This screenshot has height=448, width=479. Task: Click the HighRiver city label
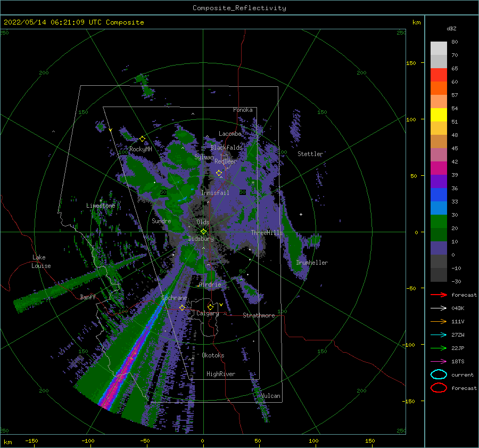click(221, 374)
